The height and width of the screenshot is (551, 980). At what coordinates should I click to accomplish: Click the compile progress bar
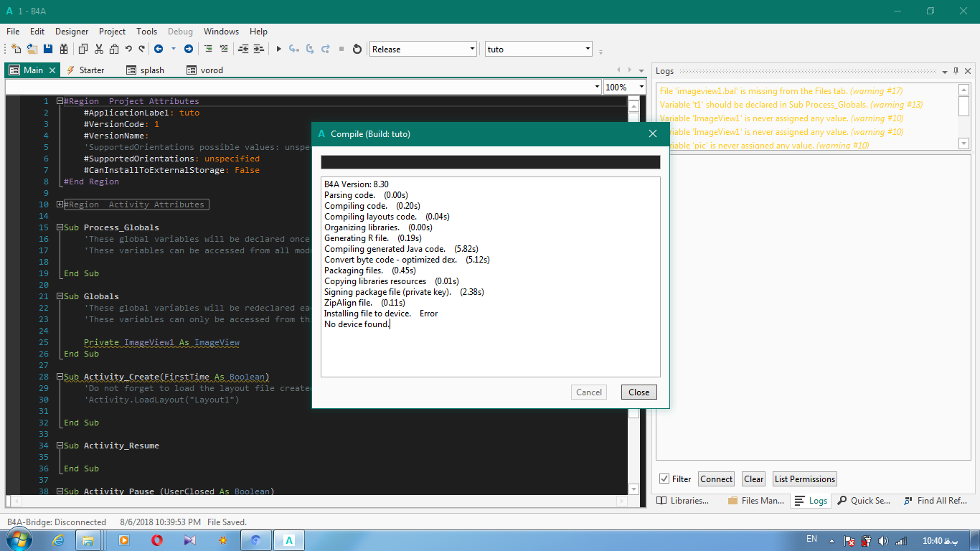pos(490,162)
